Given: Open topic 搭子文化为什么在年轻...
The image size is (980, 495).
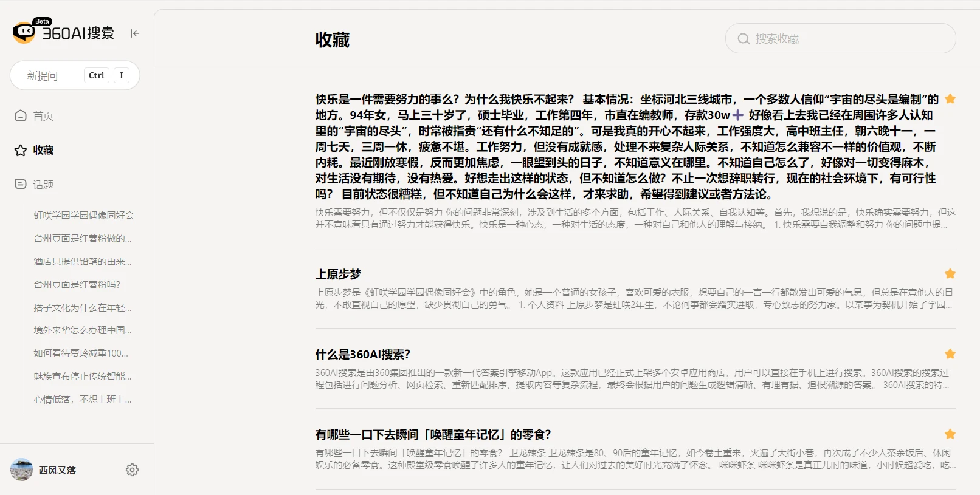Looking at the screenshot, I should (83, 307).
